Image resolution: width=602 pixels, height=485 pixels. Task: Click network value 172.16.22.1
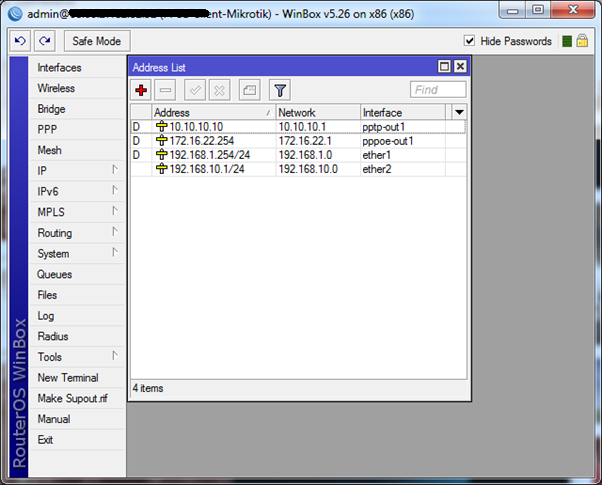pyautogui.click(x=305, y=141)
